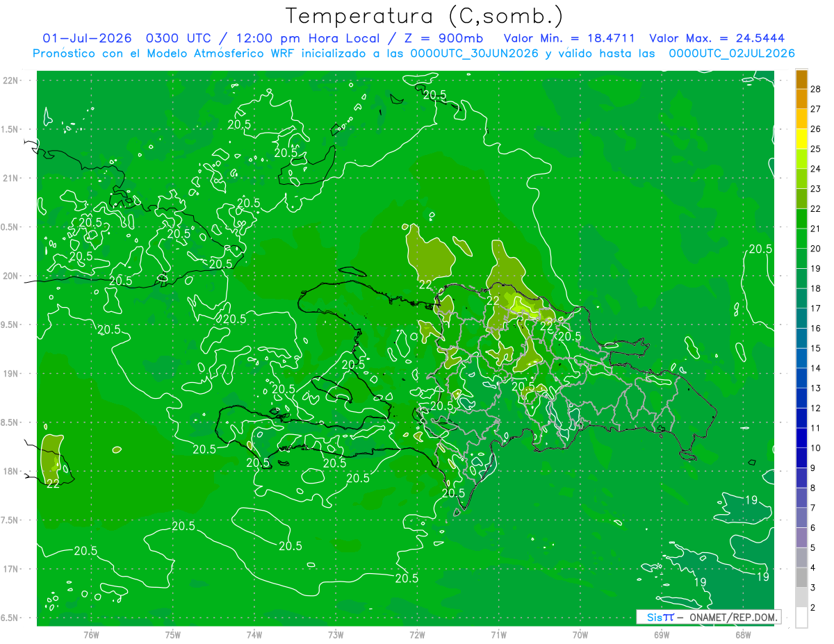Click the "19N" latitude axis label
The height and width of the screenshot is (644, 834).
[10, 373]
